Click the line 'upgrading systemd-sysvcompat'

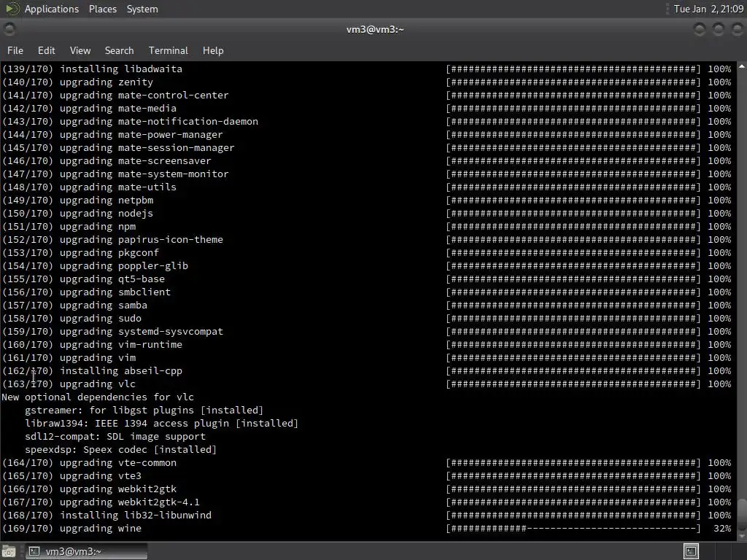[112, 332]
